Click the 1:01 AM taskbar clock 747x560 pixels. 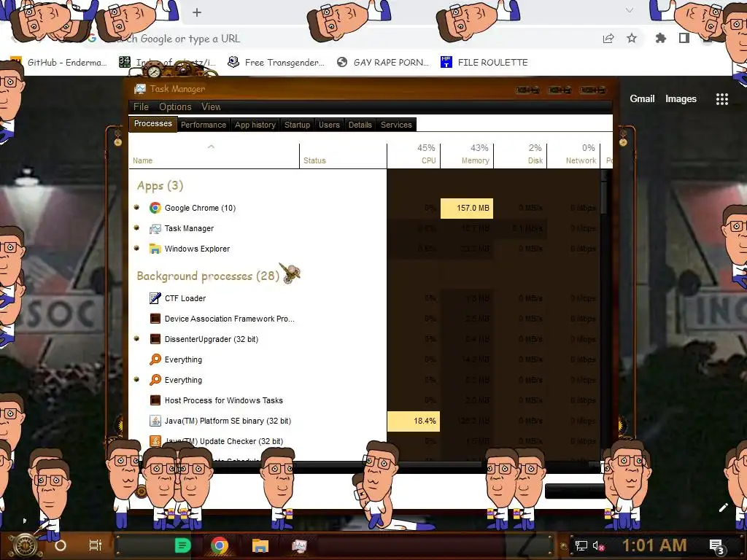click(x=654, y=545)
